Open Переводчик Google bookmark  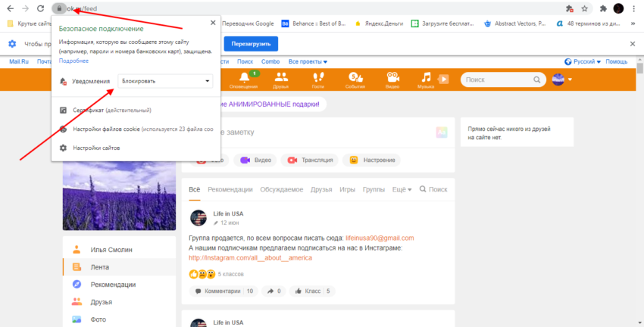point(248,23)
